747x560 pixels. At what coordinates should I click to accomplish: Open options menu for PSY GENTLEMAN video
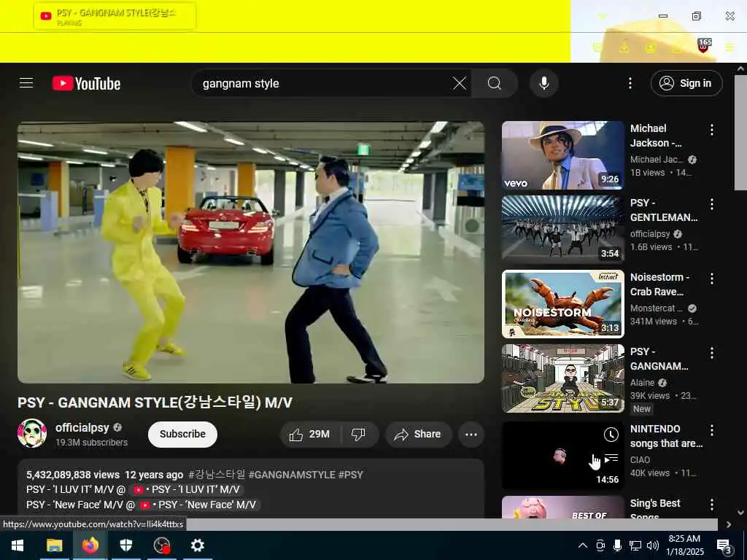(712, 204)
